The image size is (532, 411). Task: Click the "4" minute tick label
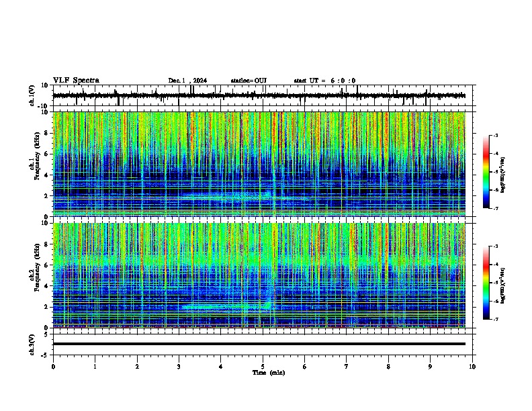tap(221, 367)
